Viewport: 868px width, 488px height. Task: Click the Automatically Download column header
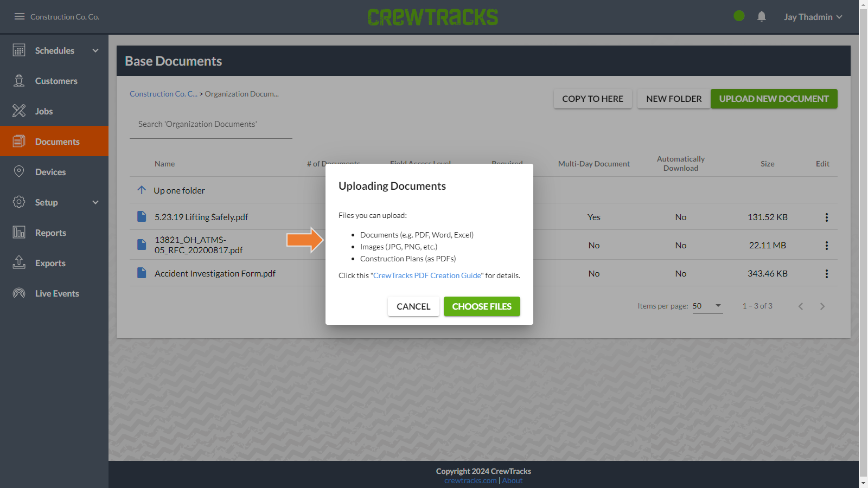point(681,164)
